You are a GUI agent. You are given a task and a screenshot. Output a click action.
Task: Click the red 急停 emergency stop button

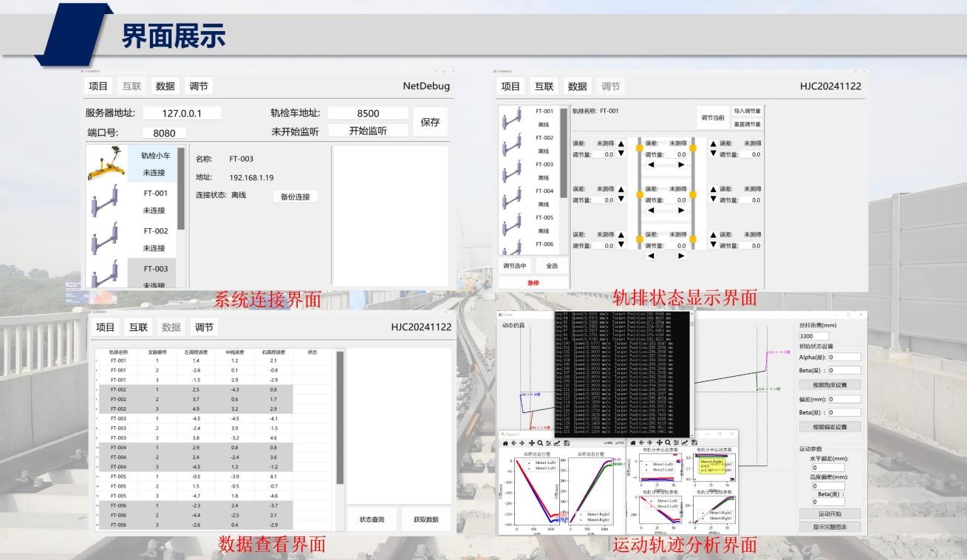(533, 282)
